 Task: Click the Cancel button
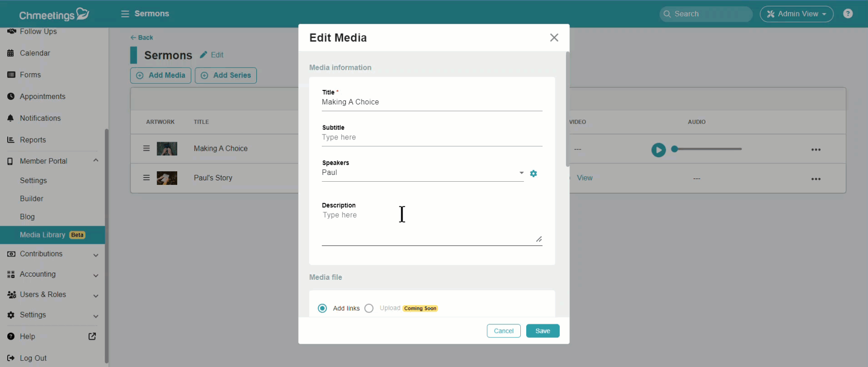[x=504, y=331]
